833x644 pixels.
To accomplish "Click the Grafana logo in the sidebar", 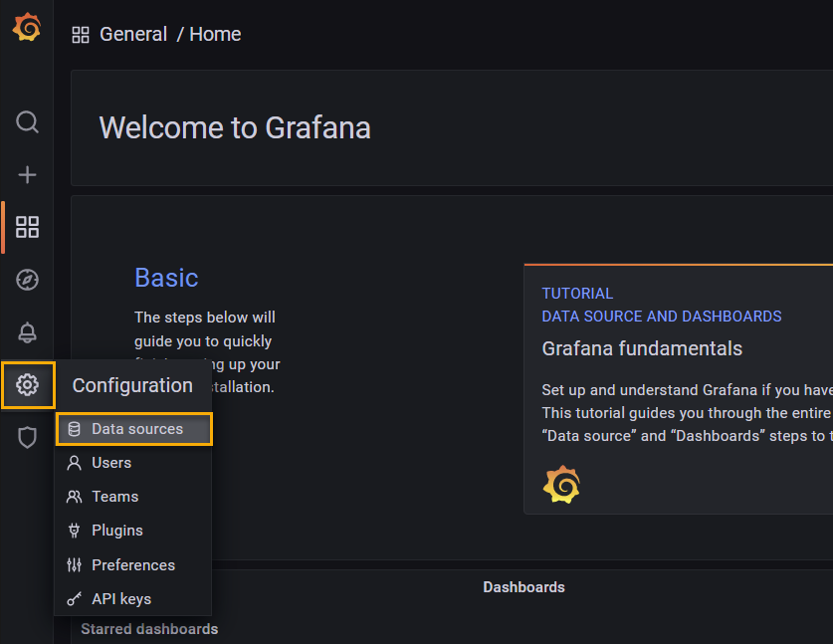I will 27,27.
